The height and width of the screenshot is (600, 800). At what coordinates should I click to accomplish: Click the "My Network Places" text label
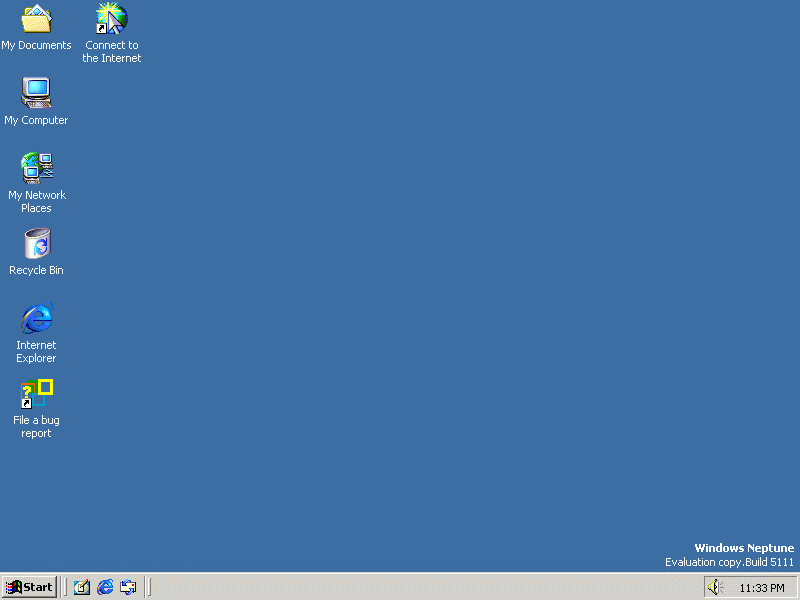(x=37, y=202)
